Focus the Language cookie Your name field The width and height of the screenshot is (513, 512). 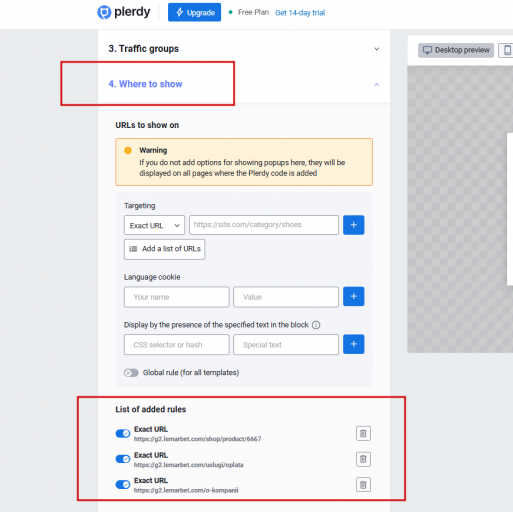(177, 297)
